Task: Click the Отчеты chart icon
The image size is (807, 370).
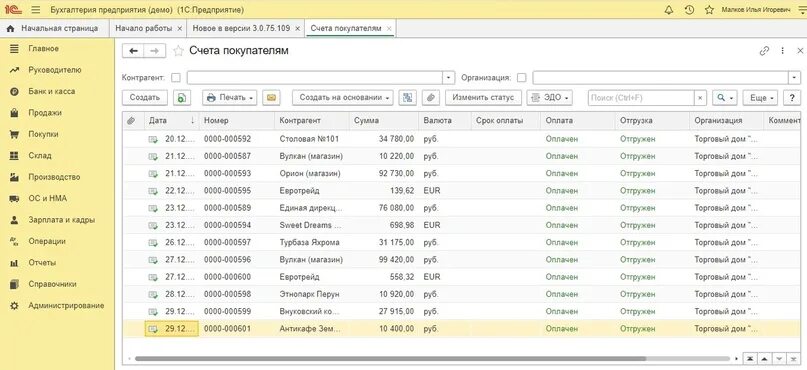Action: click(x=14, y=262)
